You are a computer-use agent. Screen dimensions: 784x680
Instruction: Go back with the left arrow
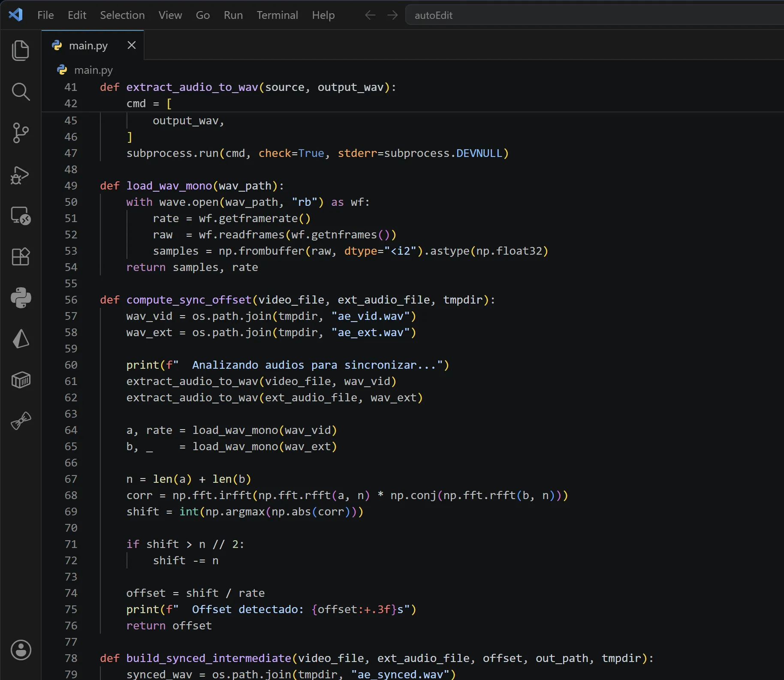[370, 15]
